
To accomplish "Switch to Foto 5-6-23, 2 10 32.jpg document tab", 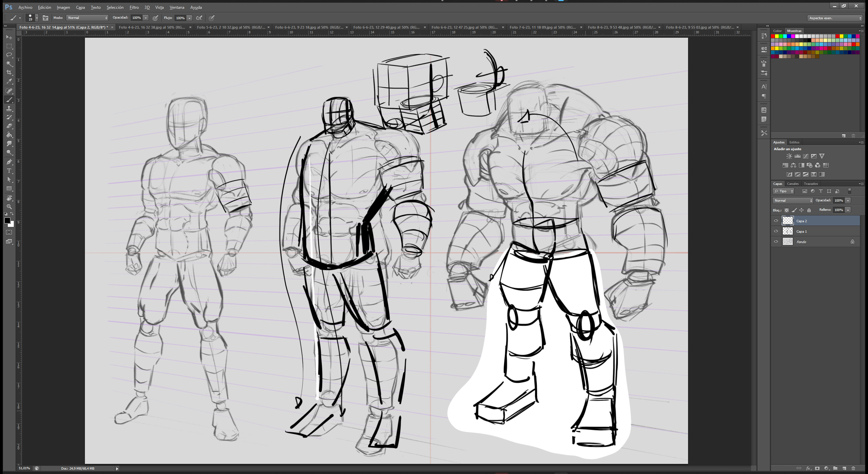I will (231, 27).
